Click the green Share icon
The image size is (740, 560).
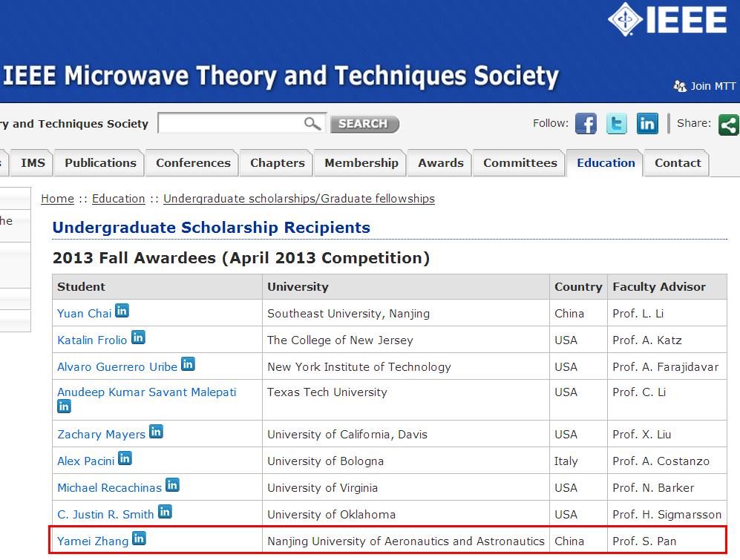pyautogui.click(x=729, y=125)
